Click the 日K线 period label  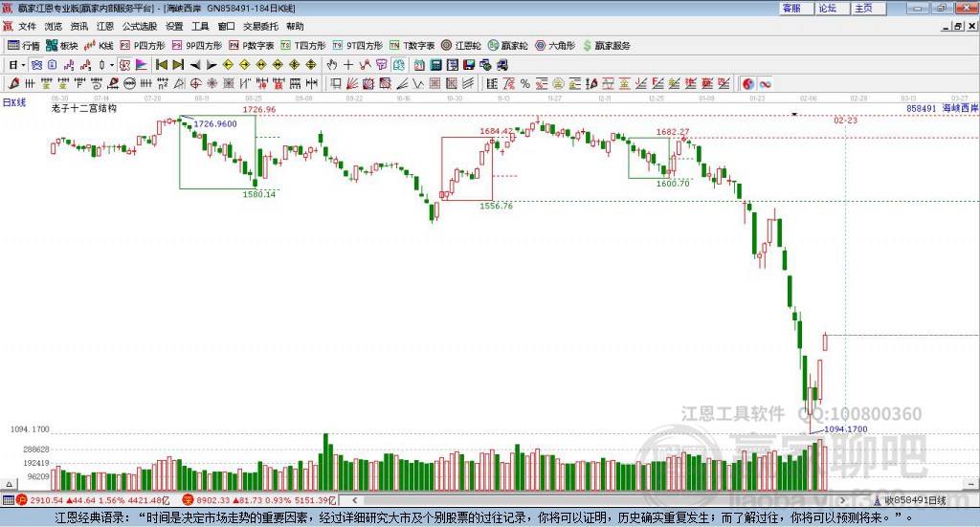(x=13, y=102)
